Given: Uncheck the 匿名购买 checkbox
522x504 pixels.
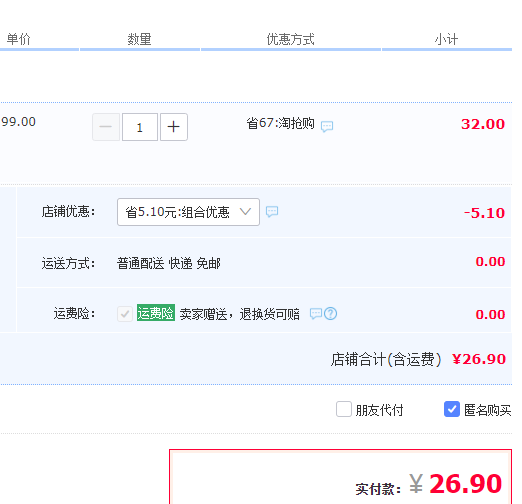Looking at the screenshot, I should pyautogui.click(x=452, y=409).
